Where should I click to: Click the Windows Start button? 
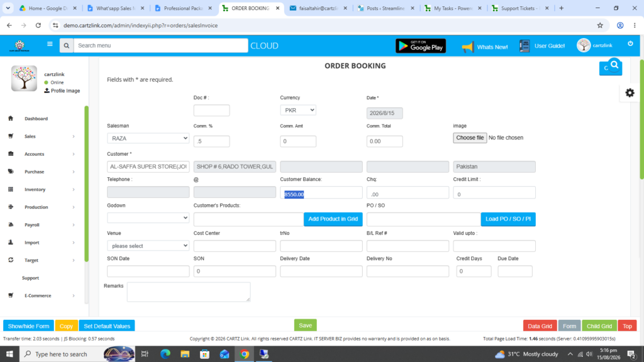click(9, 354)
